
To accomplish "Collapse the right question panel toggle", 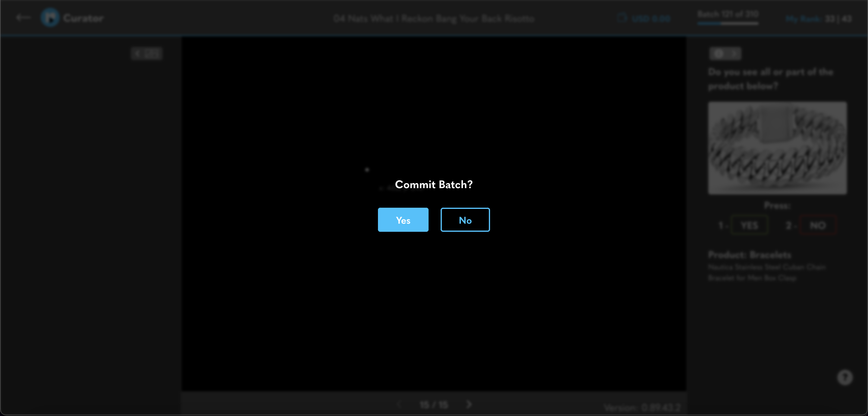I will coord(725,54).
